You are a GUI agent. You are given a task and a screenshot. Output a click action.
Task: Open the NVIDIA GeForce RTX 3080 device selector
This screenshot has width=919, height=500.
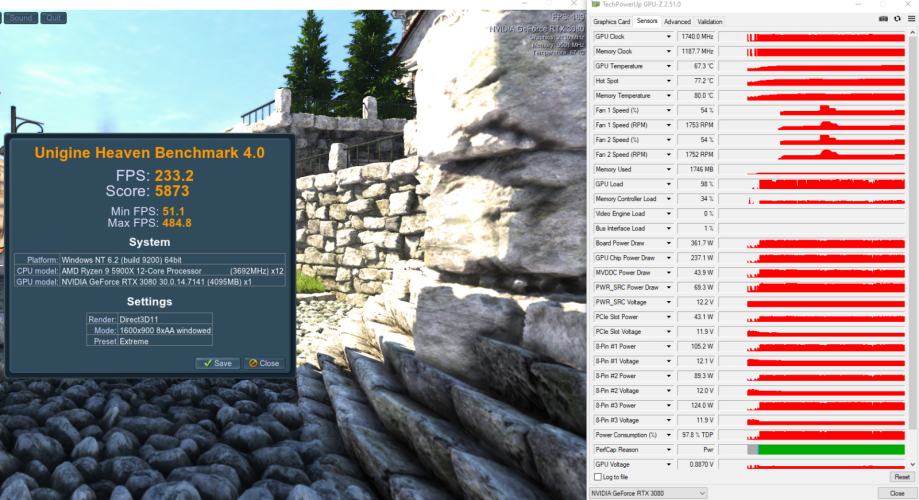(648, 494)
